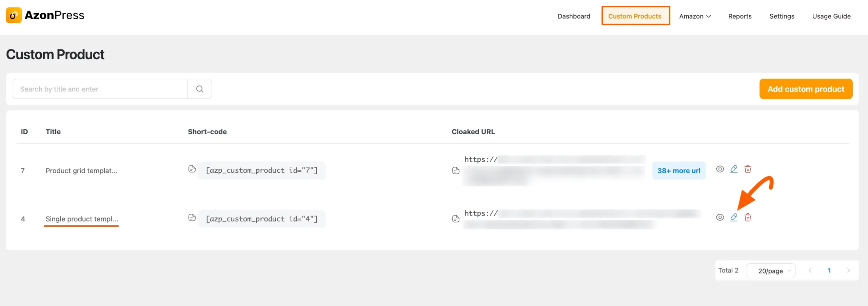Show the 38+ more url list
This screenshot has width=868, height=306.
[679, 170]
